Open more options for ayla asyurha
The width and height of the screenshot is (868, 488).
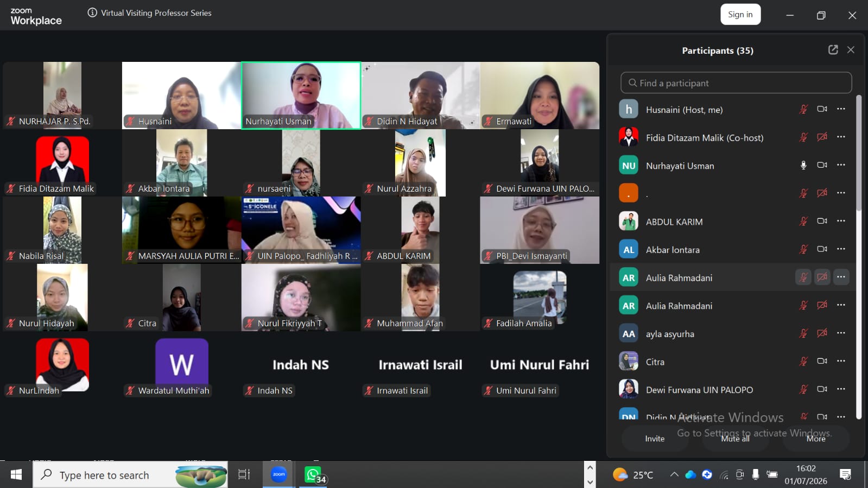[841, 333]
